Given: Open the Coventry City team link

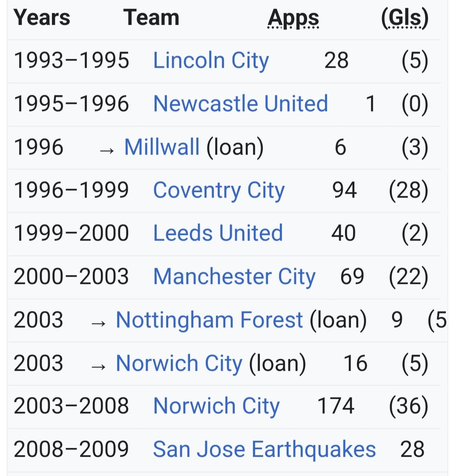Looking at the screenshot, I should point(218,190).
